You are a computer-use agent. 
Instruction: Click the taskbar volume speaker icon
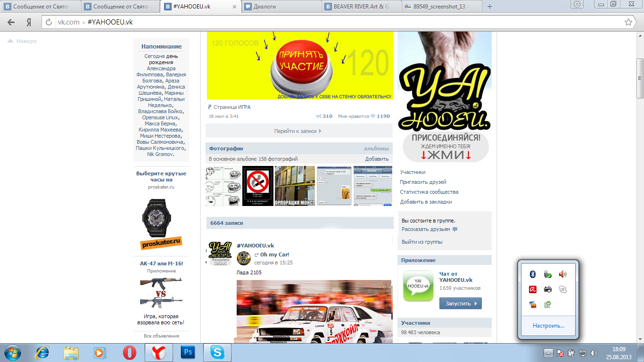[x=594, y=353]
